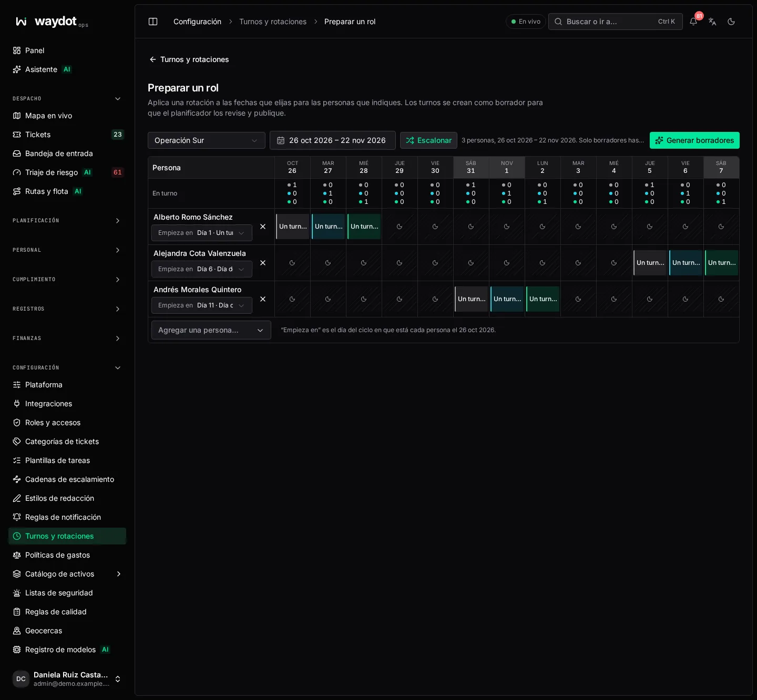The image size is (757, 700).
Task: Click Configuración in the breadcrumb
Action: 197,22
